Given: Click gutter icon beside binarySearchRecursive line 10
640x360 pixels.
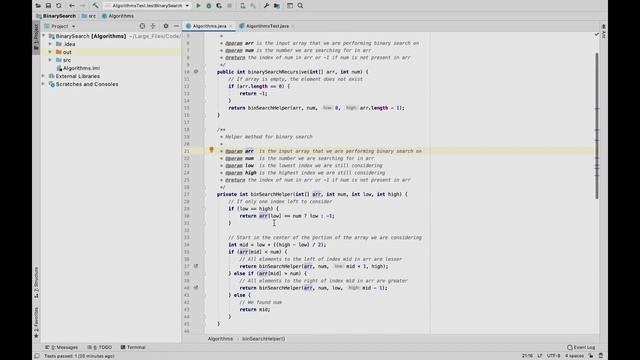Looking at the screenshot, I should click(x=196, y=71).
